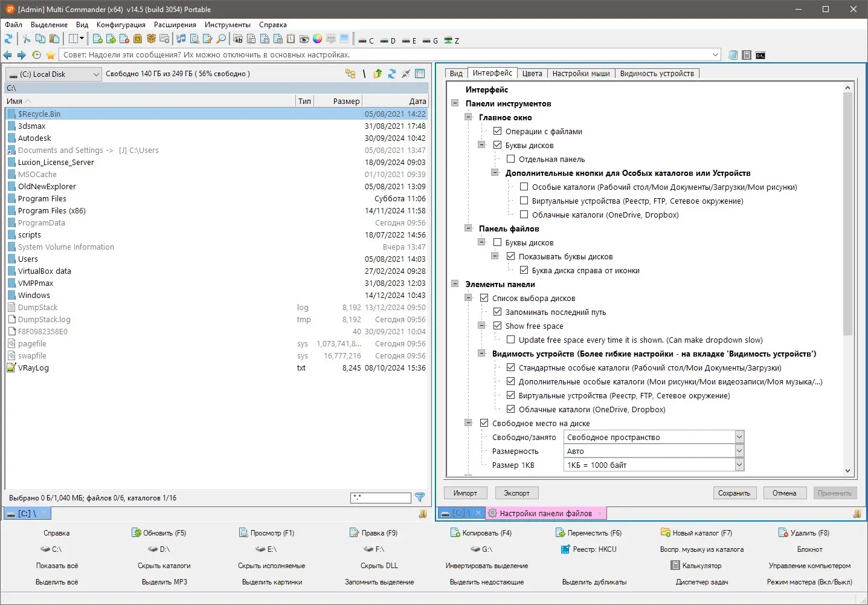
Task: Open the Размерность Авто dropdown
Action: 654,451
